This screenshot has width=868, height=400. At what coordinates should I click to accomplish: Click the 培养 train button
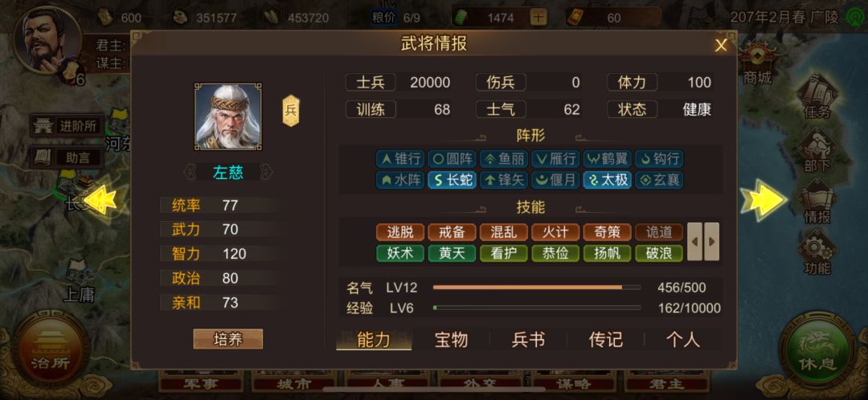tap(228, 339)
